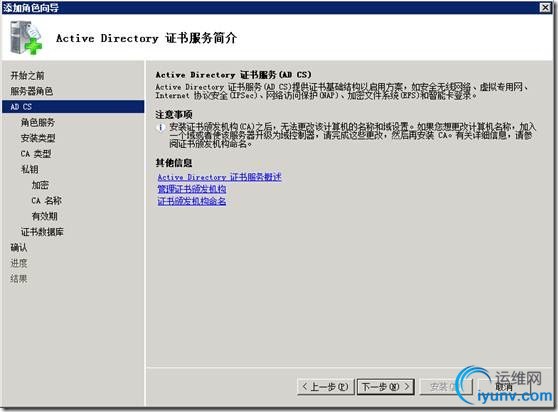Image resolution: width=558 pixels, height=412 pixels.
Task: Select 结果 step
Action: pos(19,279)
